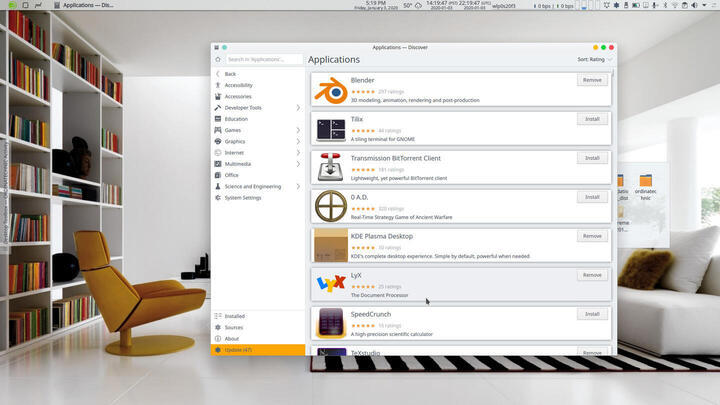Open the green application launcher in panel
Viewport: 720px width, 405px height.
point(12,5)
